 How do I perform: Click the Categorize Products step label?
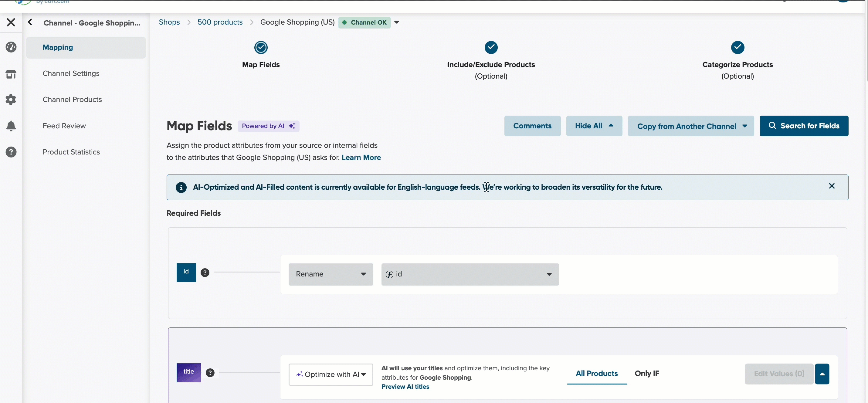pyautogui.click(x=737, y=65)
